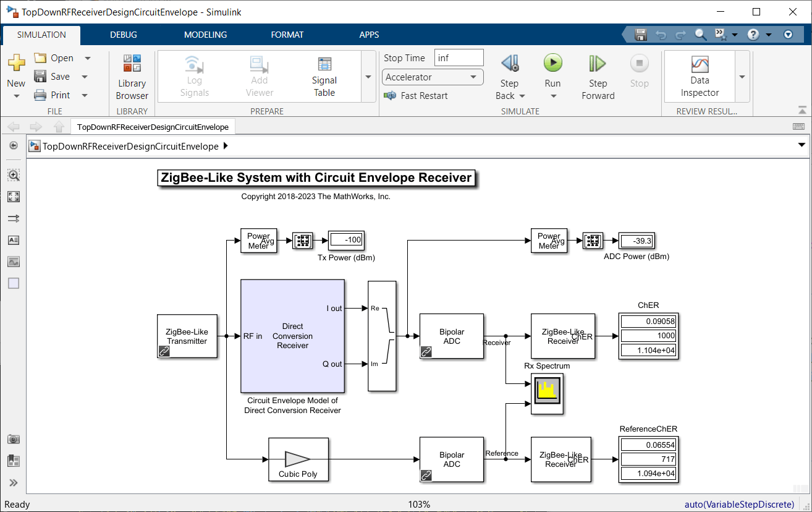Click the Stop Time input field
812x512 pixels.
pos(459,58)
